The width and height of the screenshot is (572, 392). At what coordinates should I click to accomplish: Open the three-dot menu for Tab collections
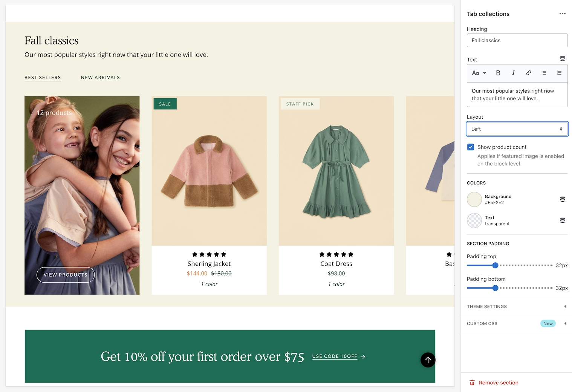click(562, 14)
